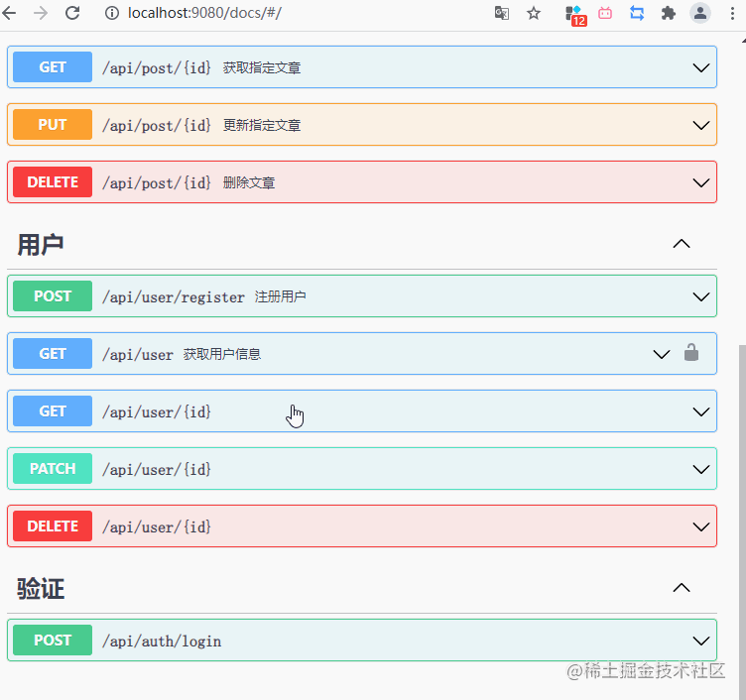
Task: Expand PATCH /api/user/{id} using its chevron
Action: [x=700, y=469]
